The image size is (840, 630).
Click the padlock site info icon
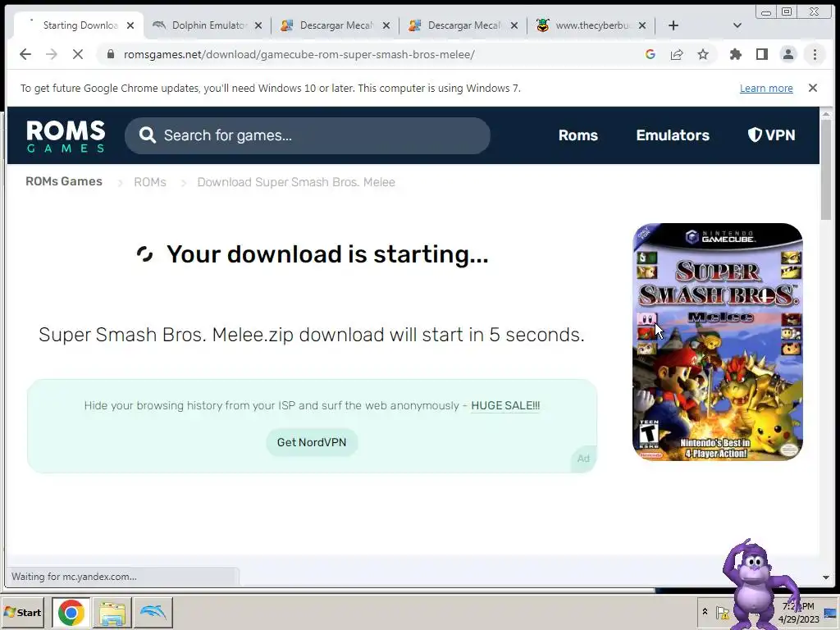click(x=111, y=54)
